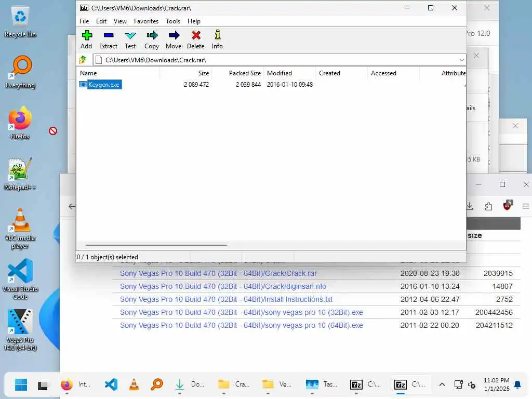The width and height of the screenshot is (532, 399).
Task: Open the VLC media player desktop shortcut
Action: tap(20, 229)
